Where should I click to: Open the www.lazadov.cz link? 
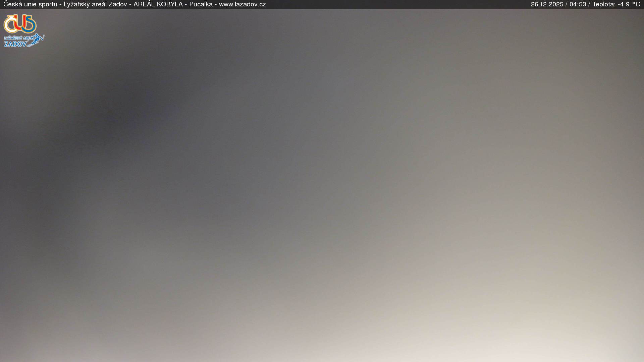pos(242,4)
